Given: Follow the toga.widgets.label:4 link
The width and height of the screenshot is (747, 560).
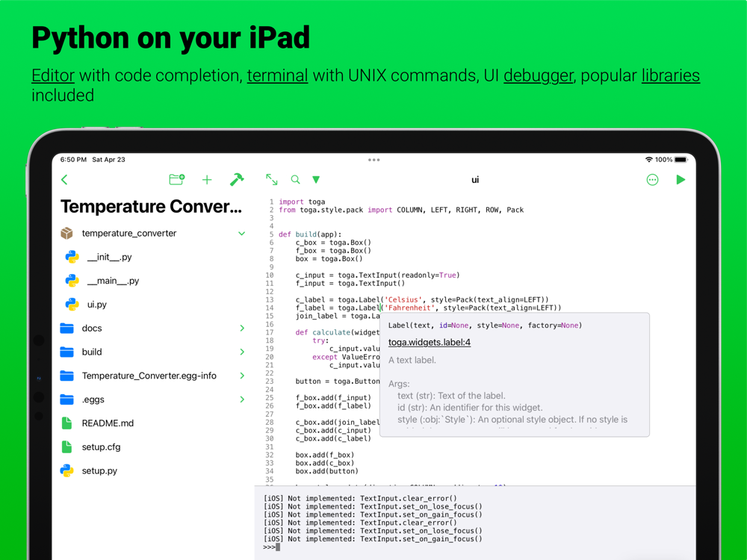Looking at the screenshot, I should 430,343.
